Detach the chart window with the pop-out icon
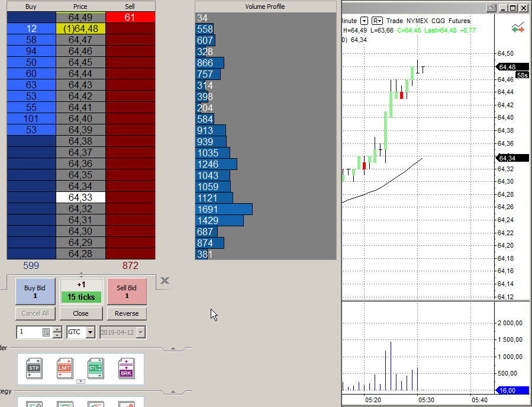The image size is (532, 407). (491, 8)
